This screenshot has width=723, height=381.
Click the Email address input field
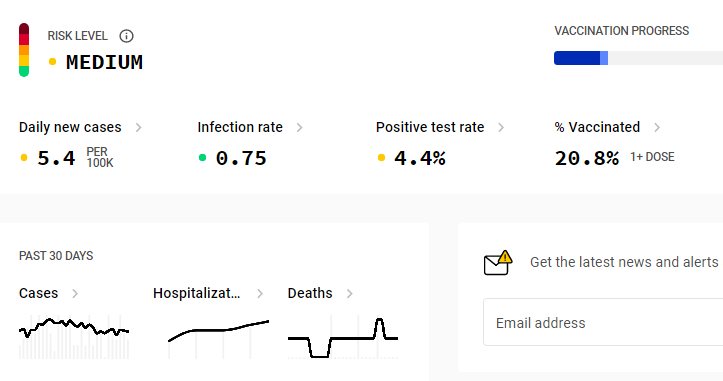(x=603, y=322)
